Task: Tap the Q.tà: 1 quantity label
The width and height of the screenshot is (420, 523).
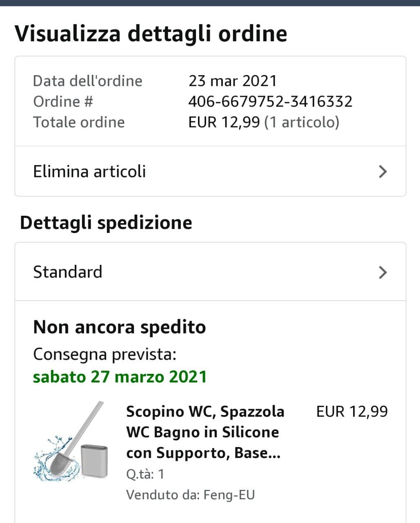Action: (145, 474)
